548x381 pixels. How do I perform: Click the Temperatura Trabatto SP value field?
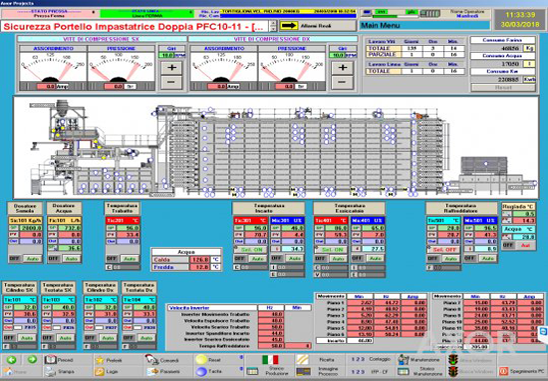click(x=129, y=228)
